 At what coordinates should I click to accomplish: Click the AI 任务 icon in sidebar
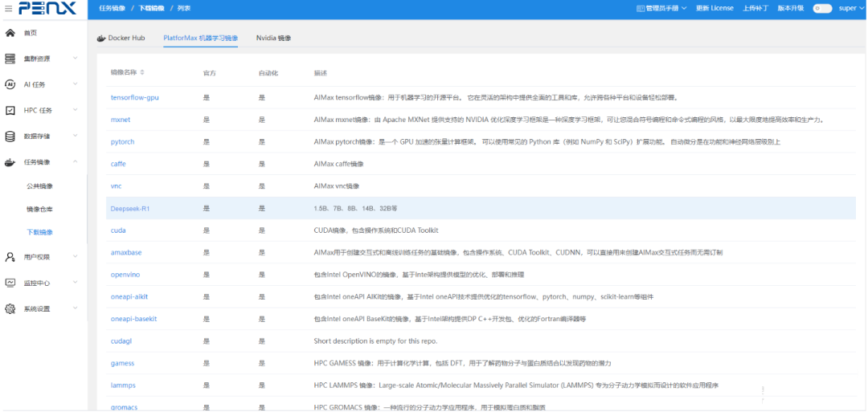[10, 84]
